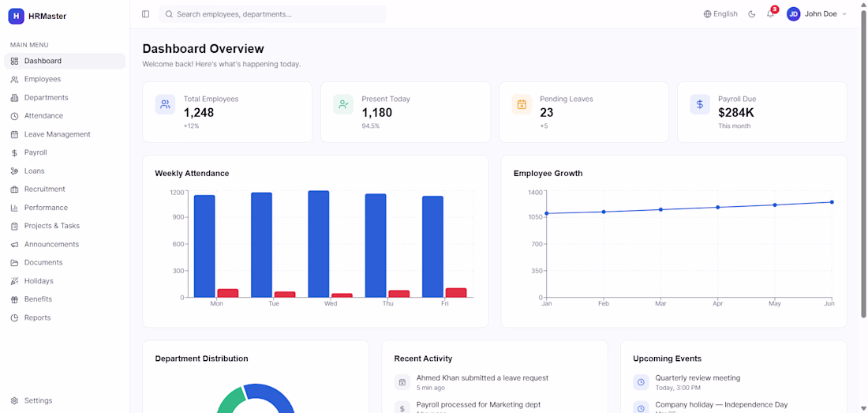
Task: Click Wed blue bar in Weekly Attendance
Action: point(319,244)
